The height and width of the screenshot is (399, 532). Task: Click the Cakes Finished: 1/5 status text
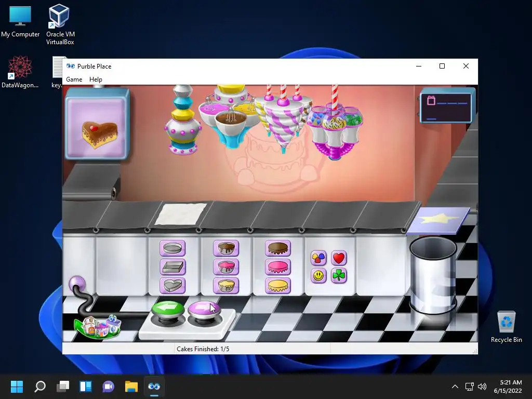203,349
